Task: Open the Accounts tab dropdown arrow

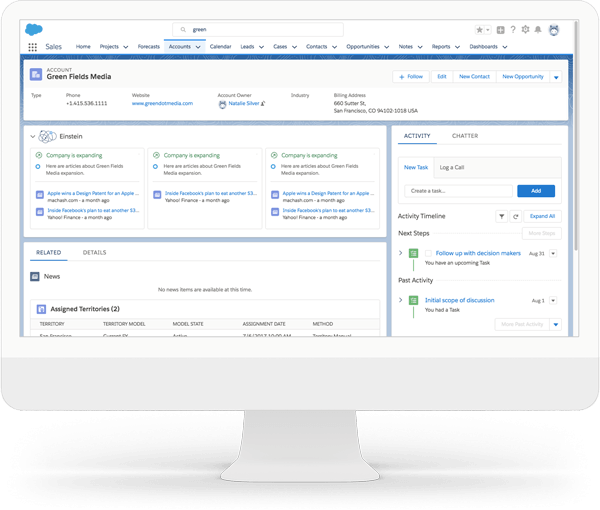Action: [198, 47]
